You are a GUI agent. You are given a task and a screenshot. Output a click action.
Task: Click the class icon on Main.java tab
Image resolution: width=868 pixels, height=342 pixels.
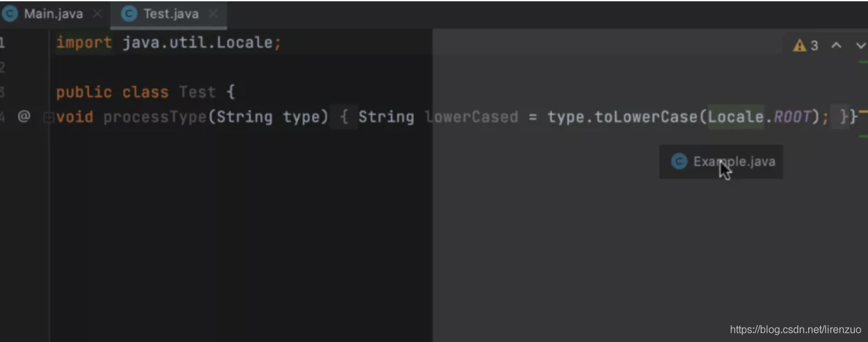[x=10, y=14]
